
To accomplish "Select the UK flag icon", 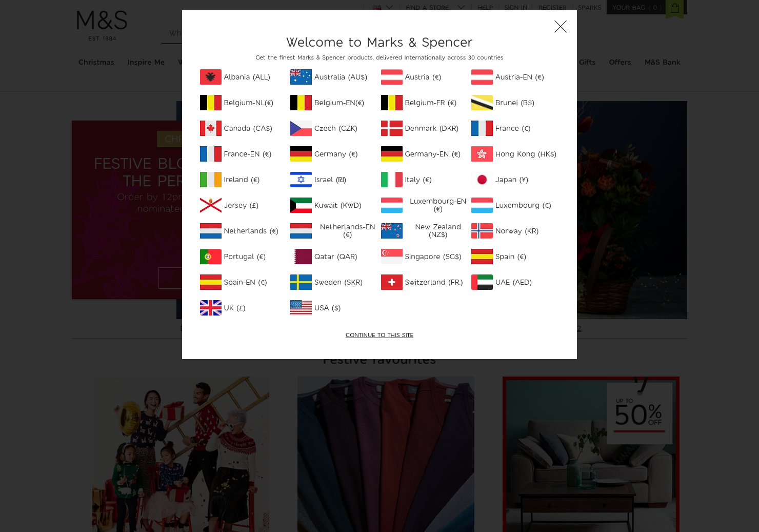I will pyautogui.click(x=210, y=308).
